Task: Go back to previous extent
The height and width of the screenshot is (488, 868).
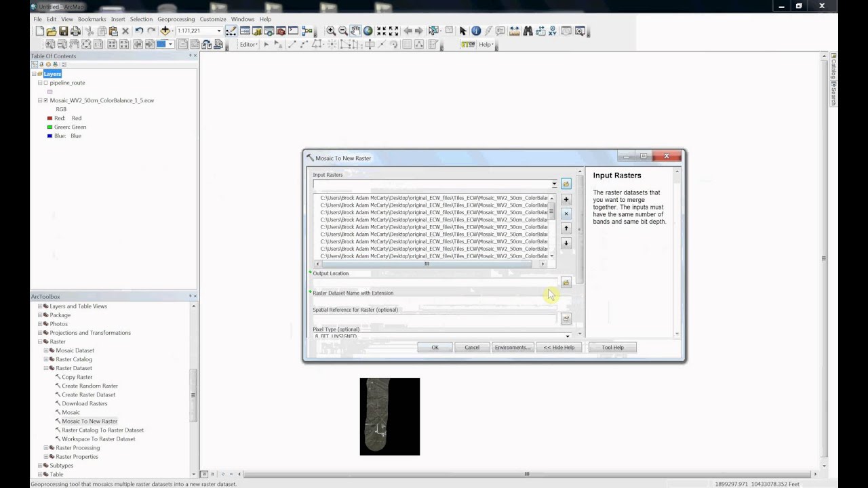Action: (x=408, y=31)
